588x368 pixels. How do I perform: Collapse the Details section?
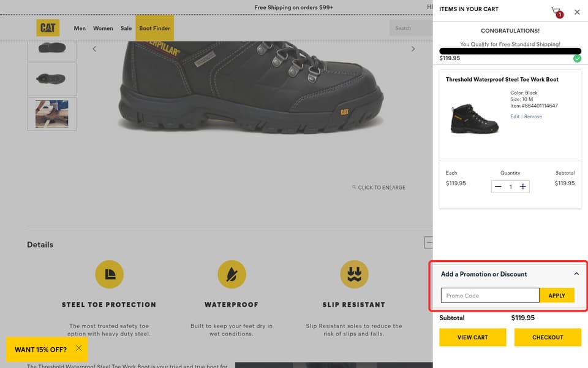[x=428, y=243]
